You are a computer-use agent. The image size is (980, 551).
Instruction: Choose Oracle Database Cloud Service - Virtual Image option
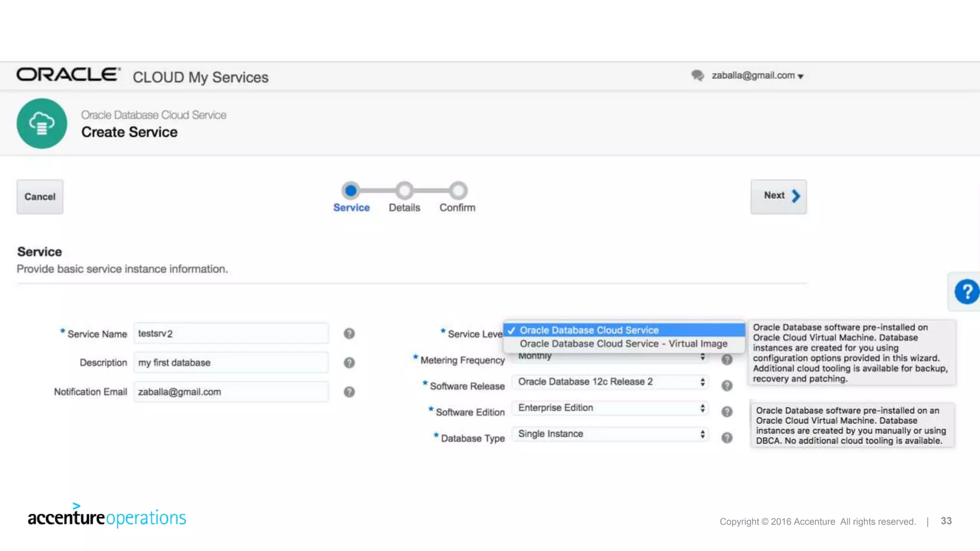coord(623,344)
